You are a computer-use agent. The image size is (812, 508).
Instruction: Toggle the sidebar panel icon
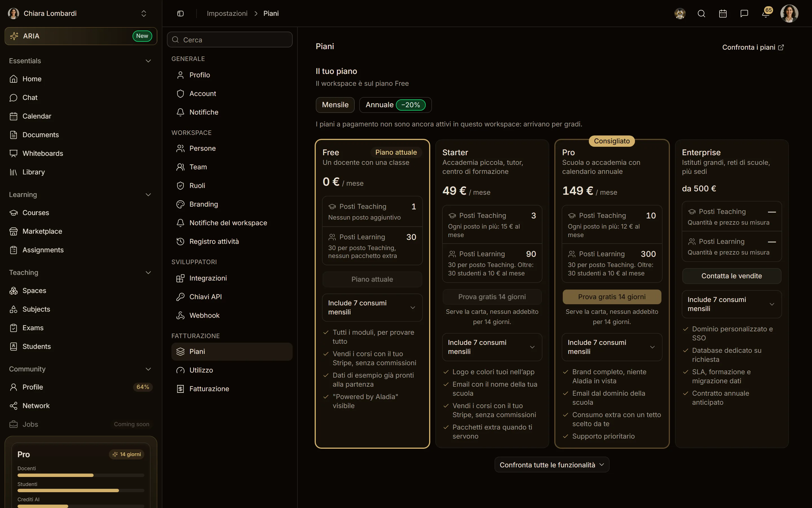tap(180, 14)
